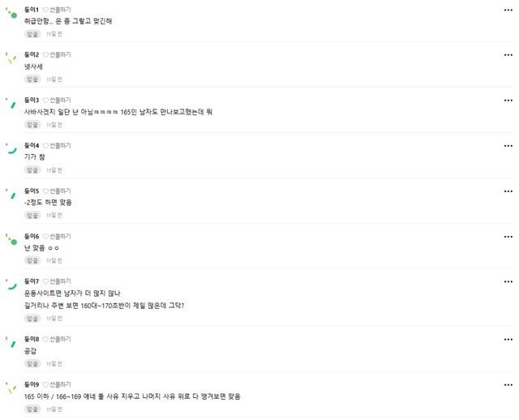
Task: Open the three-dot menu on 둥이9's comment
Action: click(508, 384)
